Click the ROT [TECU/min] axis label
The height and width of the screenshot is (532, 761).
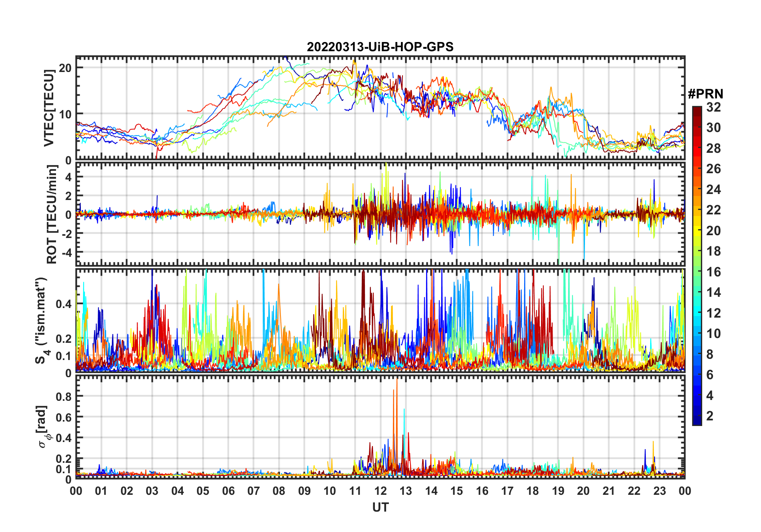[52, 214]
